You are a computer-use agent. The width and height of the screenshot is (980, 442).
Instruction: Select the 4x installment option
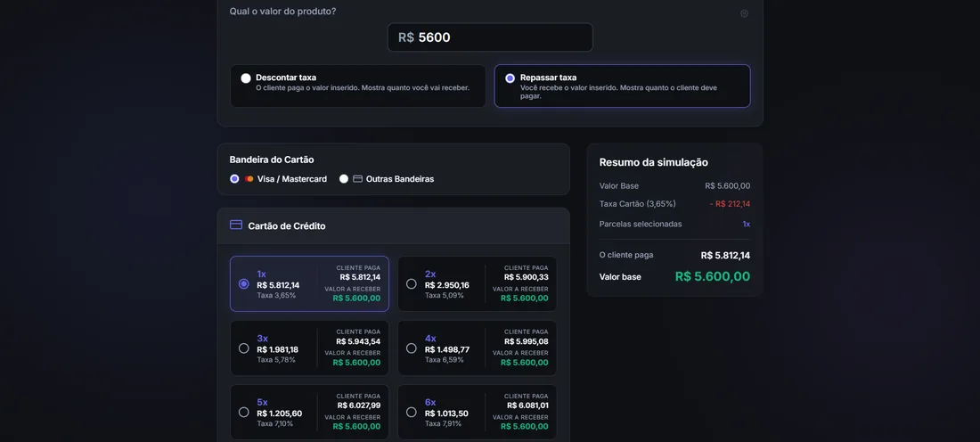click(478, 348)
